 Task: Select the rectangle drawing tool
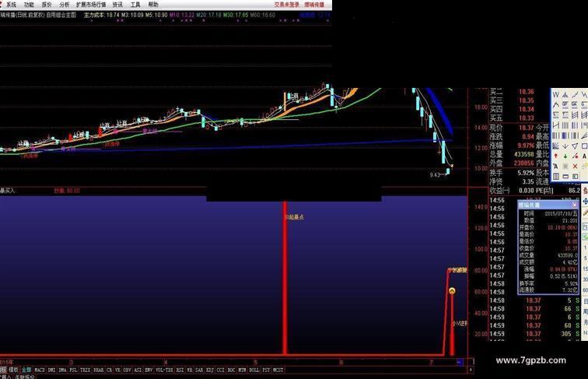pyautogui.click(x=584, y=146)
